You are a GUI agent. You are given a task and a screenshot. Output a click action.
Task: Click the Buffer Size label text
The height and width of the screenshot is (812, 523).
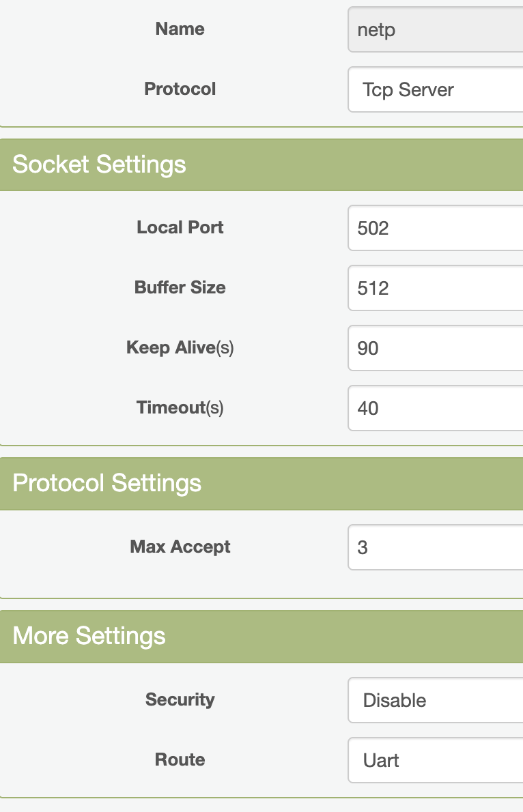(x=180, y=287)
